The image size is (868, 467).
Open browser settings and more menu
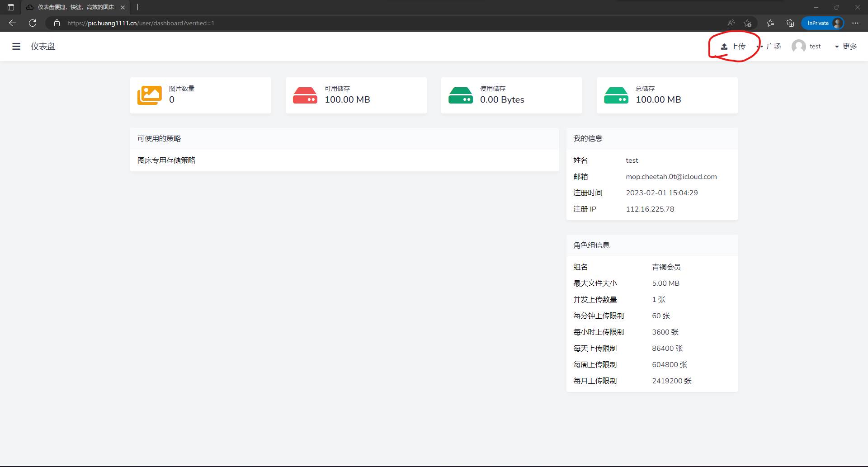coord(855,23)
